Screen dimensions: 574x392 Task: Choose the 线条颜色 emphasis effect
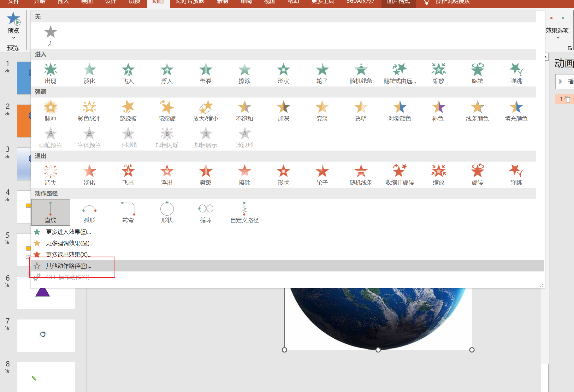pos(477,111)
